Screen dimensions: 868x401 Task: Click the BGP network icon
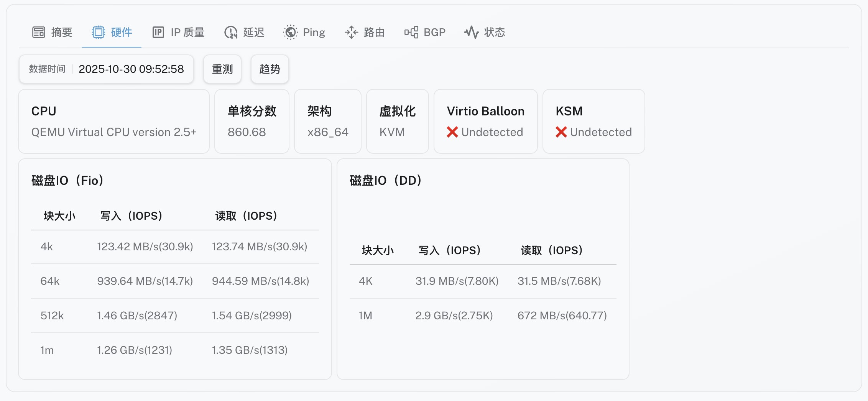(x=411, y=32)
